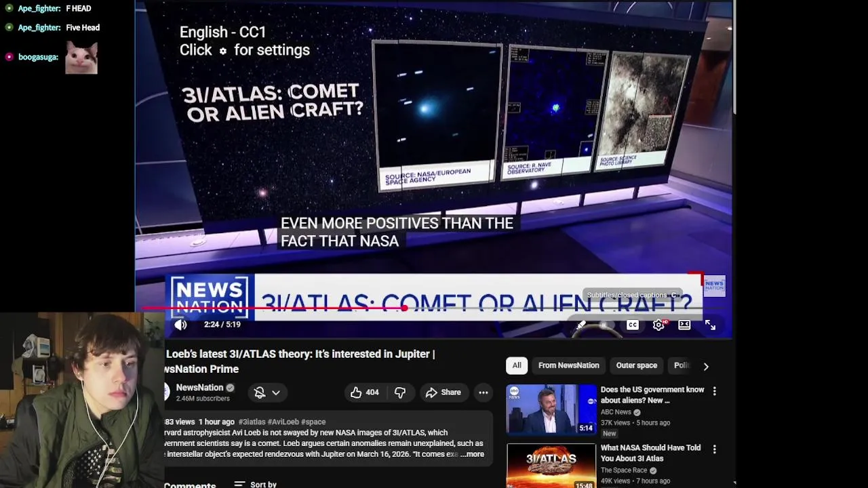This screenshot has height=488, width=868.
Task: Click boogasuga's username in chat
Action: coord(38,58)
